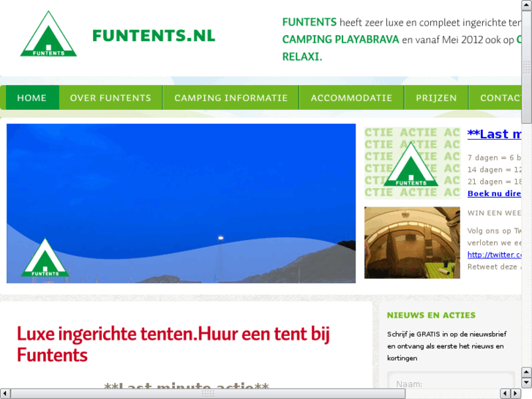Click the '14 dagen' text line

pos(495,169)
